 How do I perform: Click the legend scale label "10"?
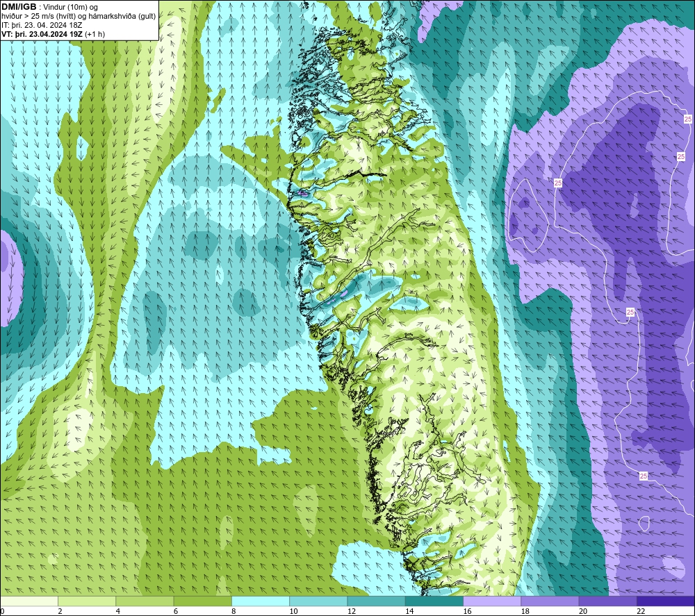pyautogui.click(x=293, y=612)
